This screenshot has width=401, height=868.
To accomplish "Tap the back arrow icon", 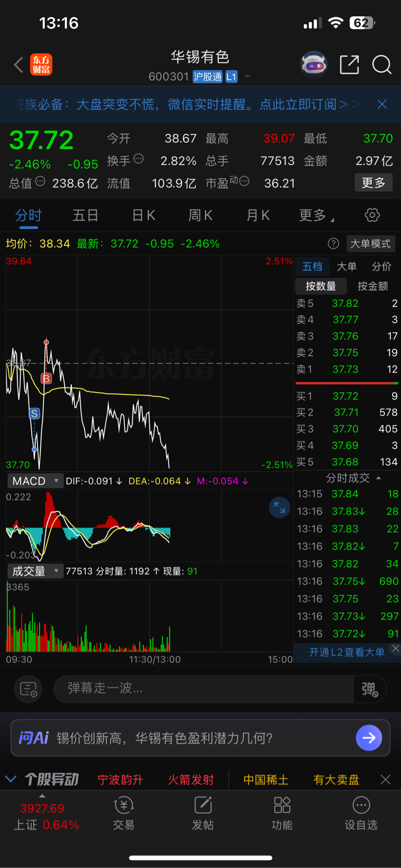I will click(x=19, y=65).
